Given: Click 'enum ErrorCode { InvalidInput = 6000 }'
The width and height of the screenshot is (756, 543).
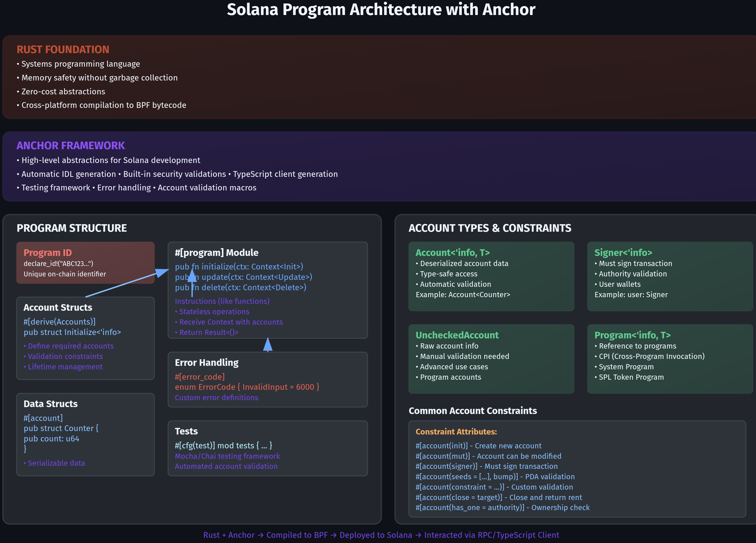Looking at the screenshot, I should pyautogui.click(x=247, y=387).
